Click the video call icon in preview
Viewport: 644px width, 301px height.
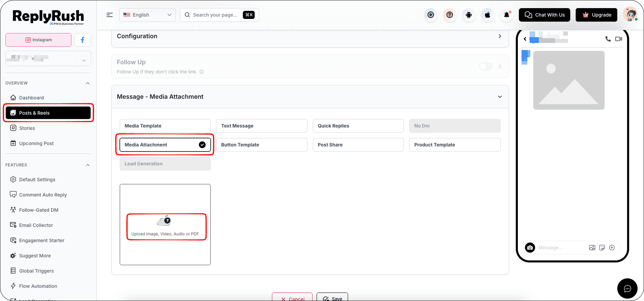(619, 39)
